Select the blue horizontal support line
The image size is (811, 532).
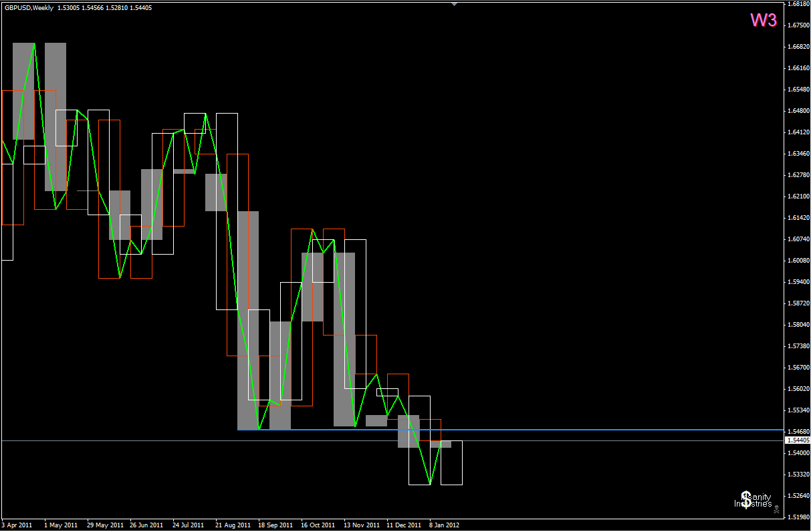pyautogui.click(x=510, y=429)
